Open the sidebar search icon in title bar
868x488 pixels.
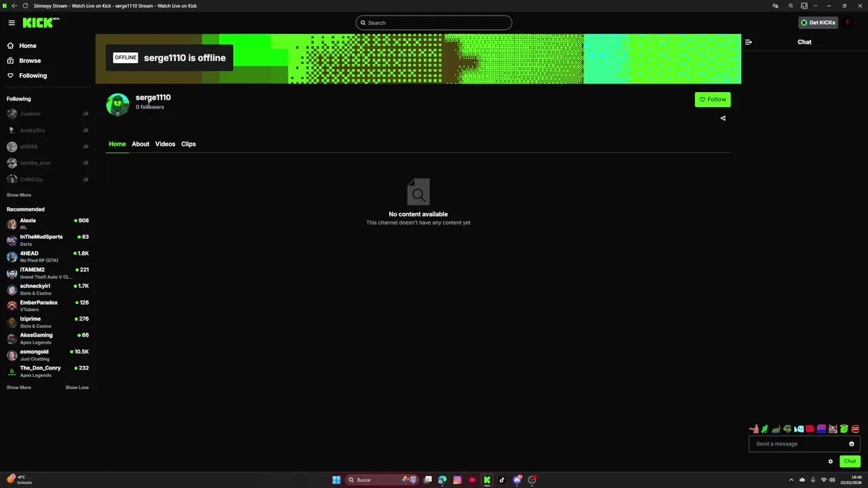[x=804, y=5]
